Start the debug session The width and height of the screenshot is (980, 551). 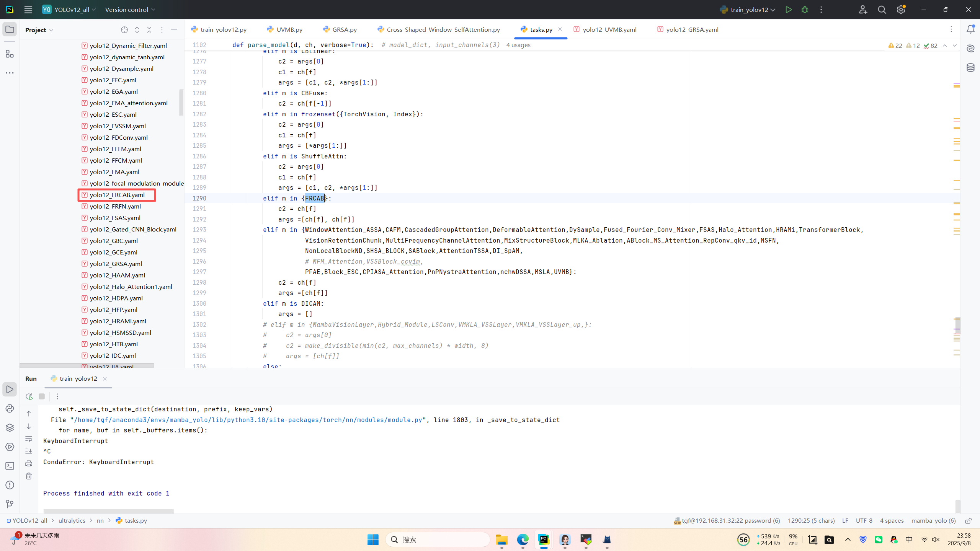[805, 10]
